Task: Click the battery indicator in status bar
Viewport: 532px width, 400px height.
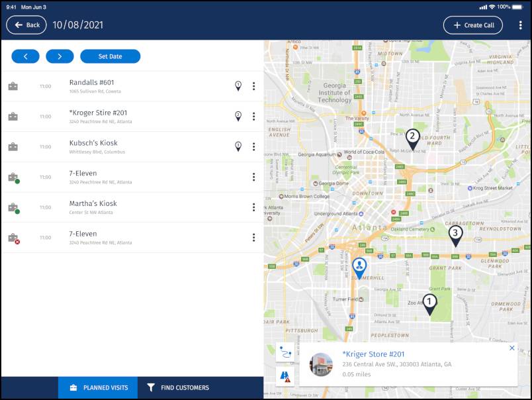Action: click(517, 7)
